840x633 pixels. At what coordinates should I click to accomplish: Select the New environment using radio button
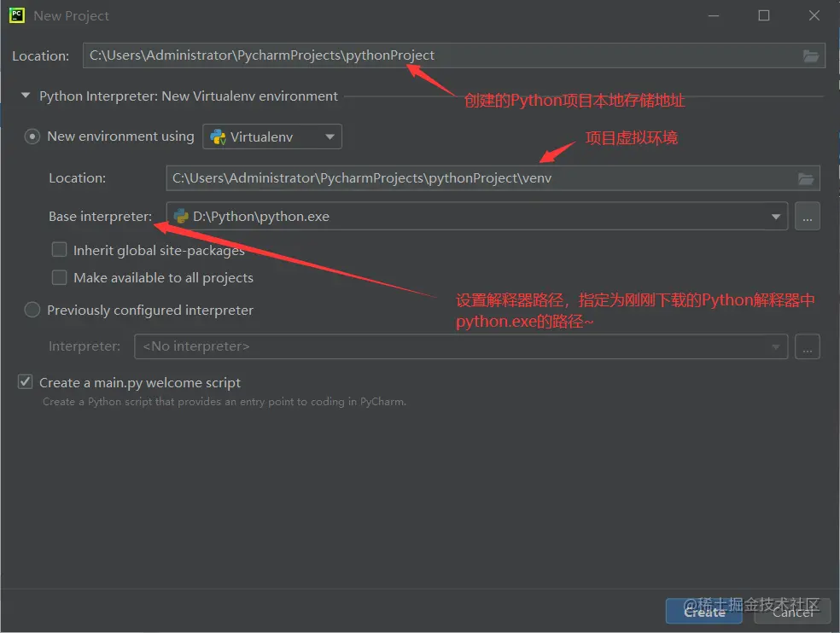coord(32,136)
